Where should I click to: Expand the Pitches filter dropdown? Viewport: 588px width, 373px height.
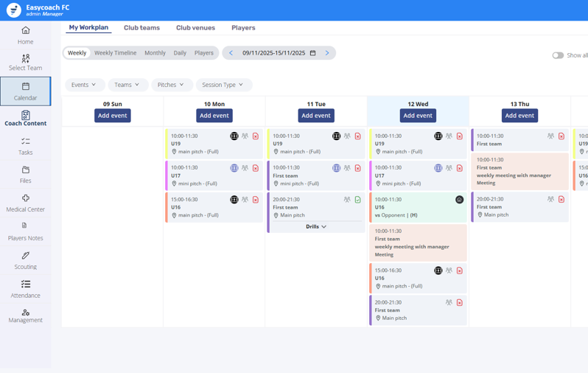point(171,85)
